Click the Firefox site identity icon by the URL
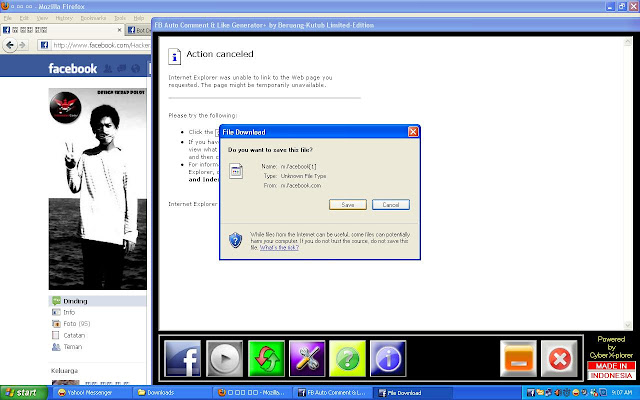The image size is (640, 400). pyautogui.click(x=44, y=45)
